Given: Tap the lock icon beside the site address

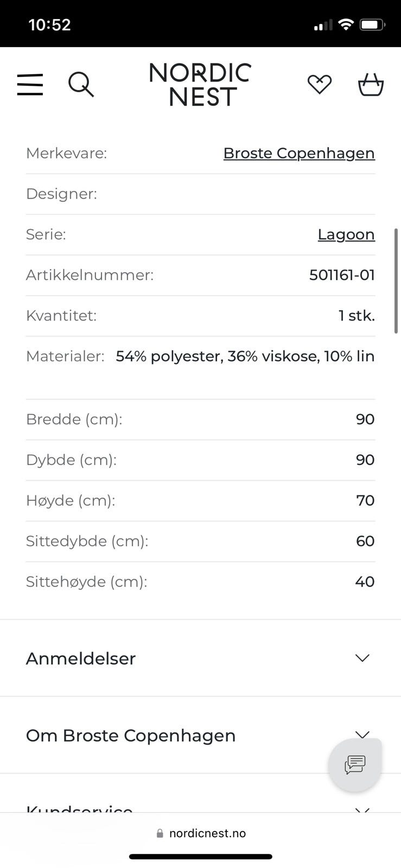Looking at the screenshot, I should (160, 833).
